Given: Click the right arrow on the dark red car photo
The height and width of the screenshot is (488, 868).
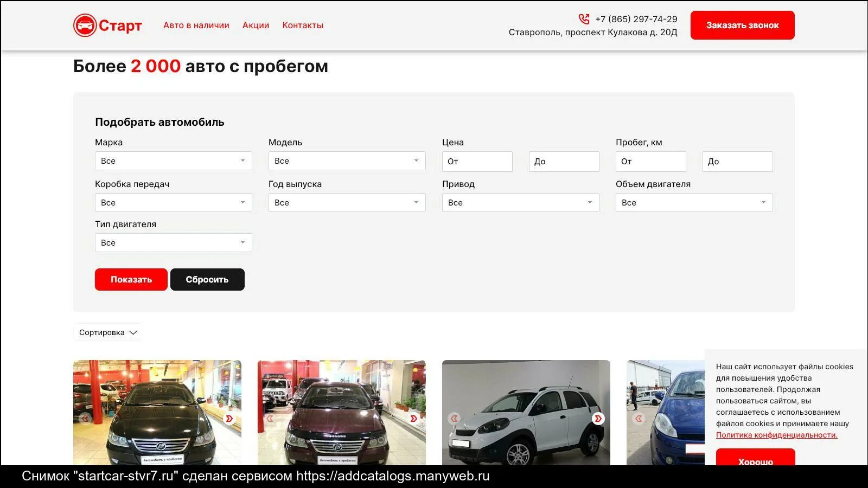Looking at the screenshot, I should [413, 419].
